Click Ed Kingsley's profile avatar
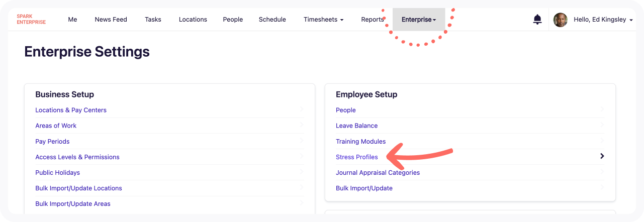Screen dimensions: 644x222 click(561, 20)
